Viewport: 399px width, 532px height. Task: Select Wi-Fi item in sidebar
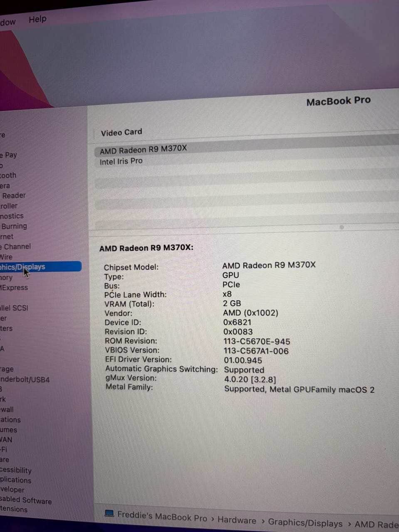coord(4,449)
